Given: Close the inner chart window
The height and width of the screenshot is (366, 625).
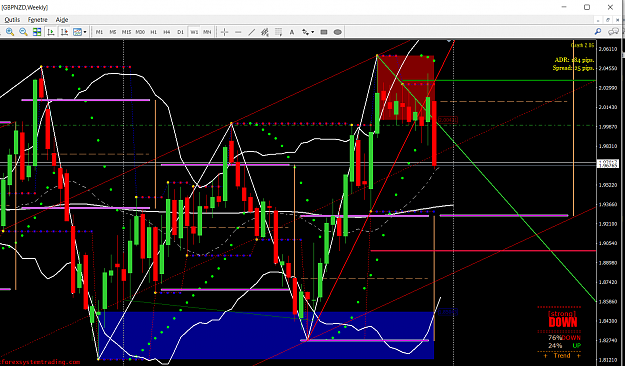Looking at the screenshot, I should [x=618, y=20].
